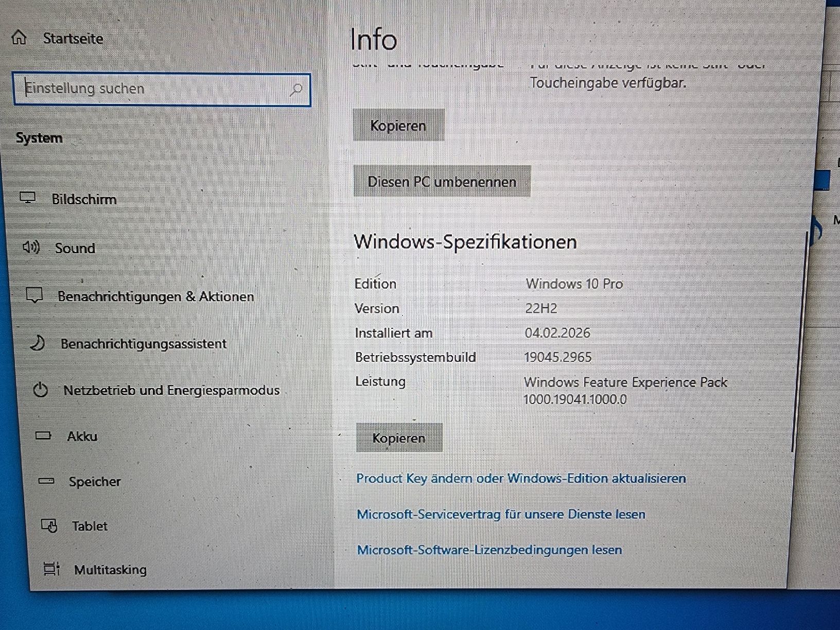This screenshot has width=840, height=630.
Task: Select Tablet in the sidebar
Action: point(90,526)
